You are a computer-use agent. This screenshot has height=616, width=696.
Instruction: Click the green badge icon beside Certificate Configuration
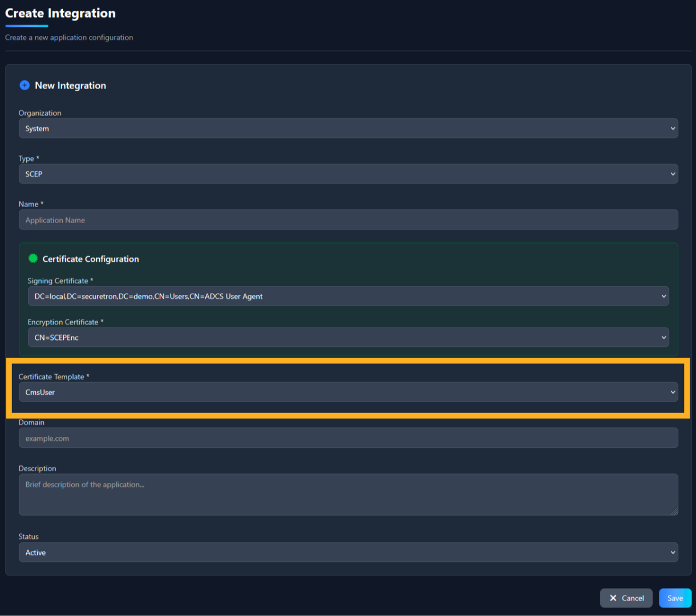[x=33, y=258]
